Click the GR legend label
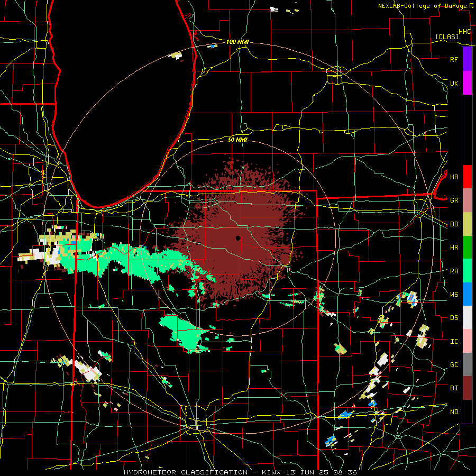 coord(454,200)
